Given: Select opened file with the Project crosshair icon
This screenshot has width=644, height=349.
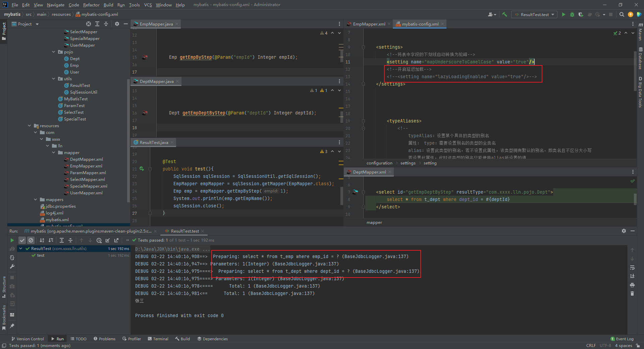Looking at the screenshot, I should (x=88, y=24).
